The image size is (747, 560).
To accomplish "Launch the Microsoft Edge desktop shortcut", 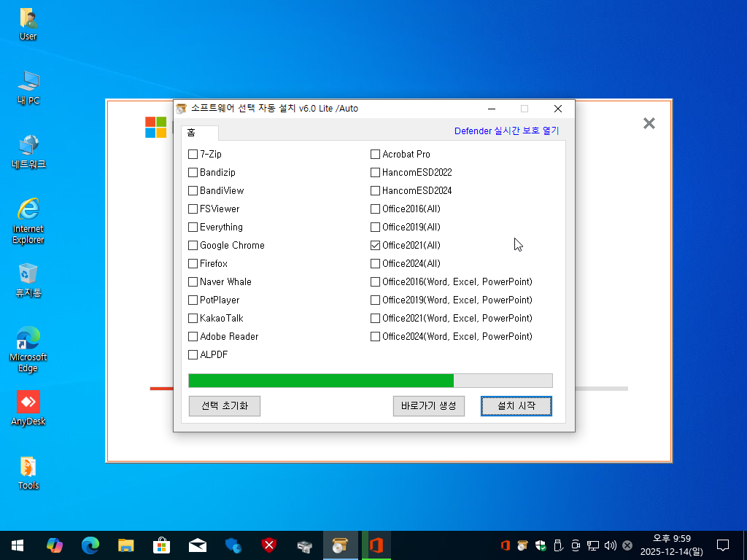I will pyautogui.click(x=28, y=349).
